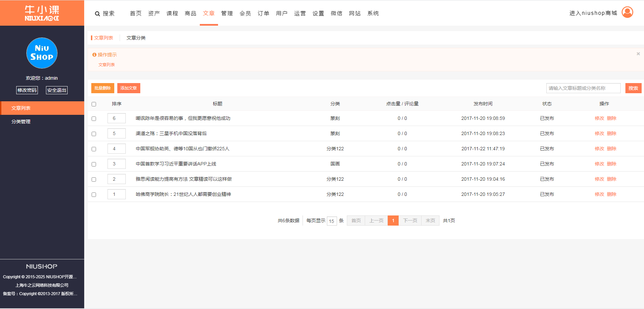
Task: Click the 安全退出 logout button
Action: [x=56, y=90]
